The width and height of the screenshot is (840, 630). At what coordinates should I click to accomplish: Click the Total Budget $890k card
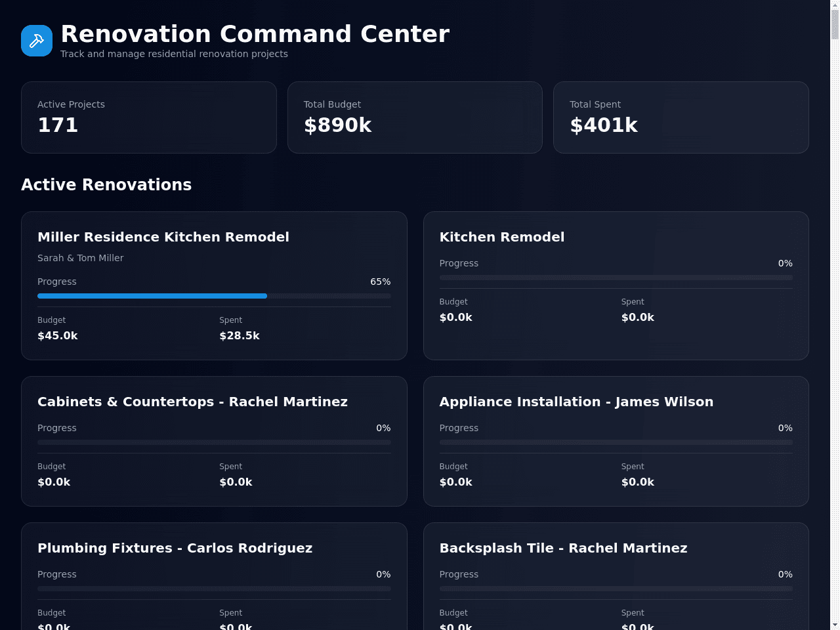point(415,117)
